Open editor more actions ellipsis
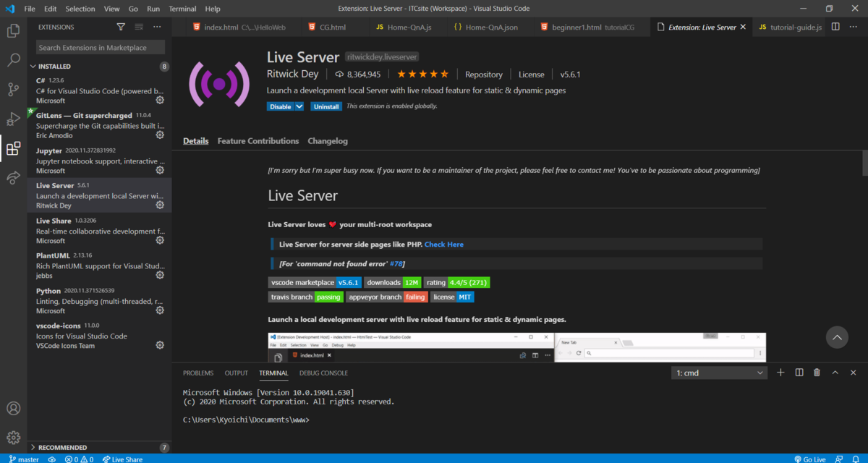This screenshot has height=463, width=868. coord(854,27)
